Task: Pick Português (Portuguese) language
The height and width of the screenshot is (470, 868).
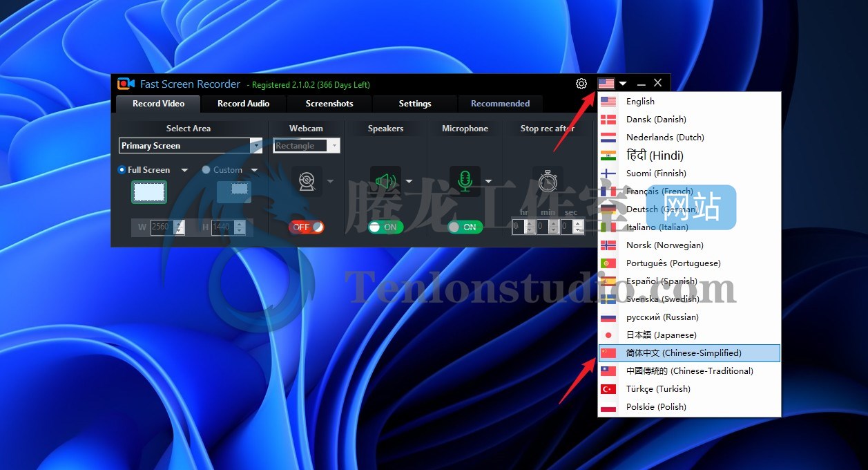Action: [689, 263]
